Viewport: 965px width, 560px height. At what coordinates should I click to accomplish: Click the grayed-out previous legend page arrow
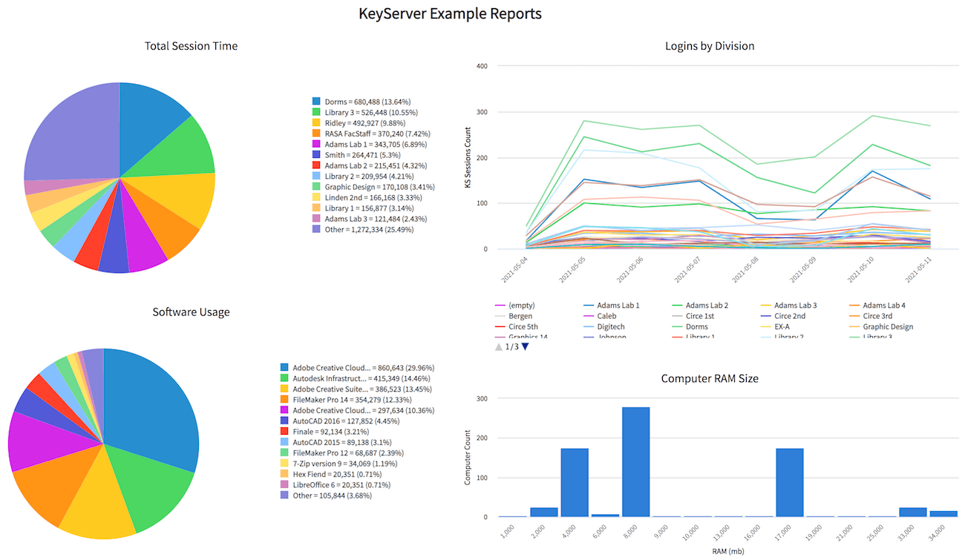(499, 346)
